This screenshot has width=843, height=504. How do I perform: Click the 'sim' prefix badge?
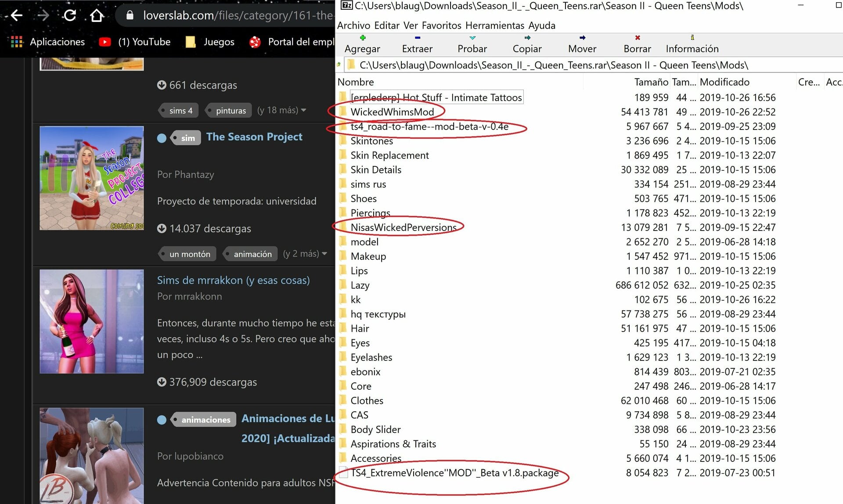tap(185, 138)
